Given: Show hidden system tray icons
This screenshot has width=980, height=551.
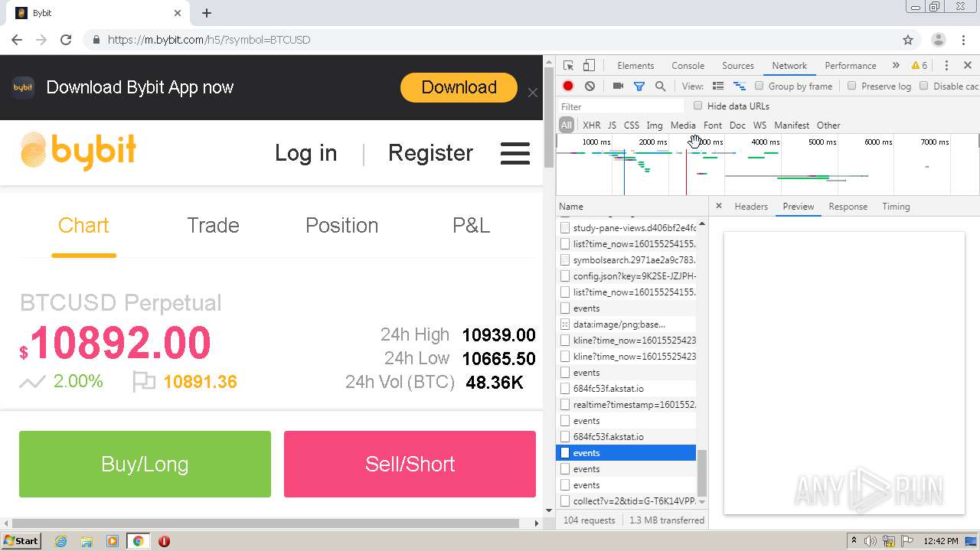Looking at the screenshot, I should point(854,541).
